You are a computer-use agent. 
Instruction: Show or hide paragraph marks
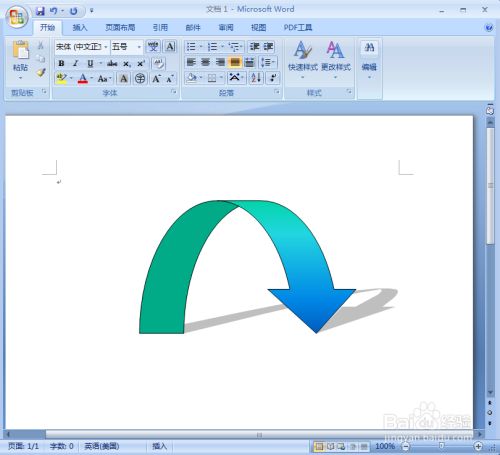[x=273, y=78]
